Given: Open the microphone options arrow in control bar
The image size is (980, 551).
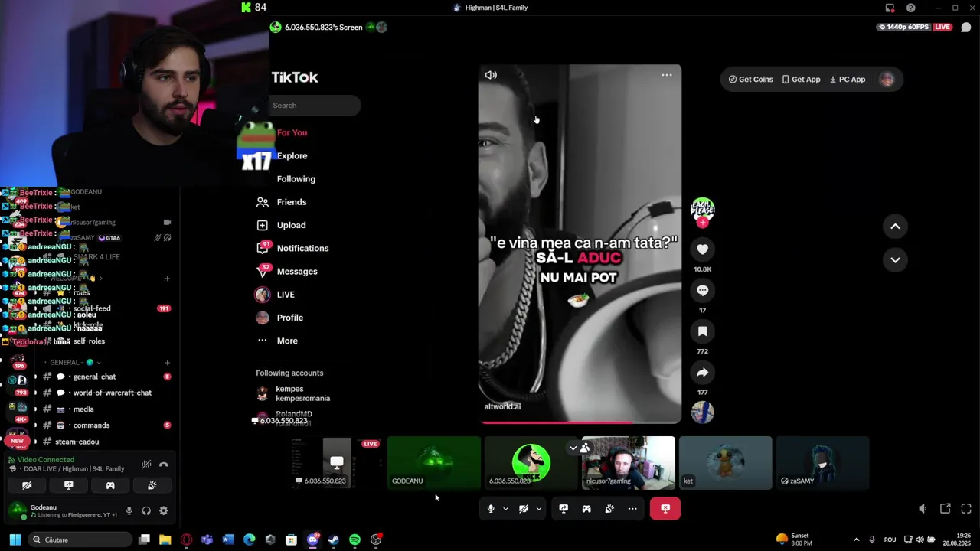Looking at the screenshot, I should pos(505,508).
